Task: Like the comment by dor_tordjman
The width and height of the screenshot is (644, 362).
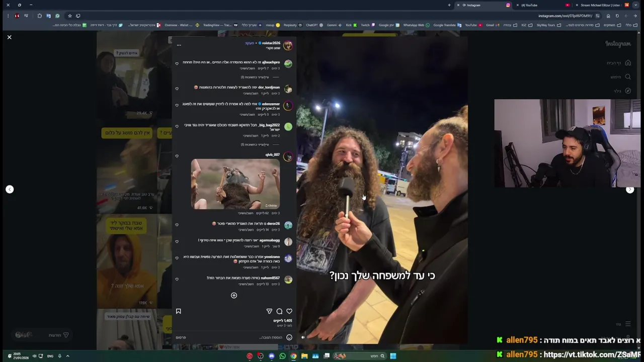Action: pos(177,88)
